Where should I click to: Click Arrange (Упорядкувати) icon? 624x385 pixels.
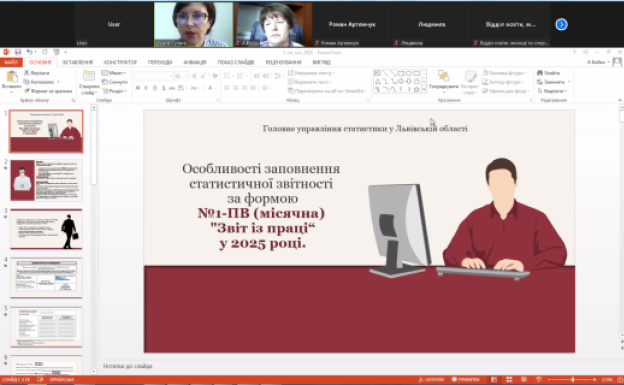(x=443, y=76)
